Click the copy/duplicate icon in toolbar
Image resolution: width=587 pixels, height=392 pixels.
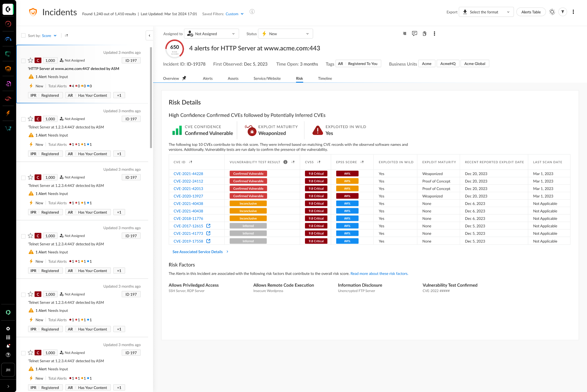pos(424,34)
